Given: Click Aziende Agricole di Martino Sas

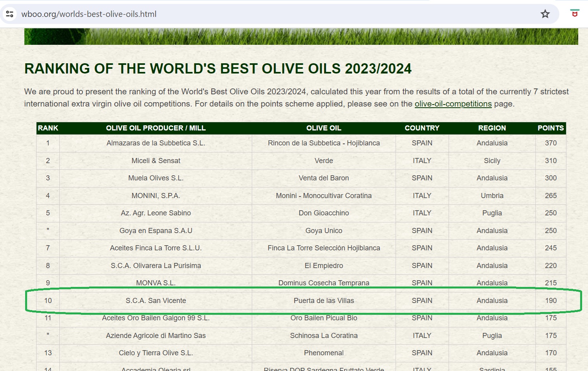Looking at the screenshot, I should click(156, 336).
